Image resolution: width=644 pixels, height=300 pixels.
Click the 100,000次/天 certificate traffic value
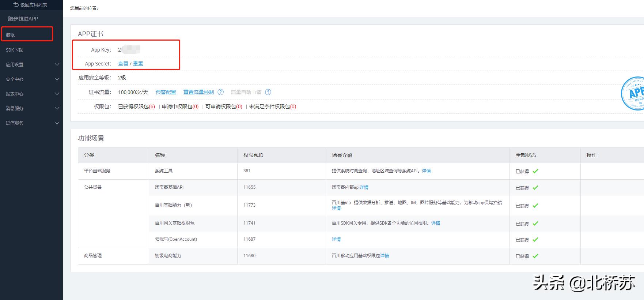[x=133, y=92]
